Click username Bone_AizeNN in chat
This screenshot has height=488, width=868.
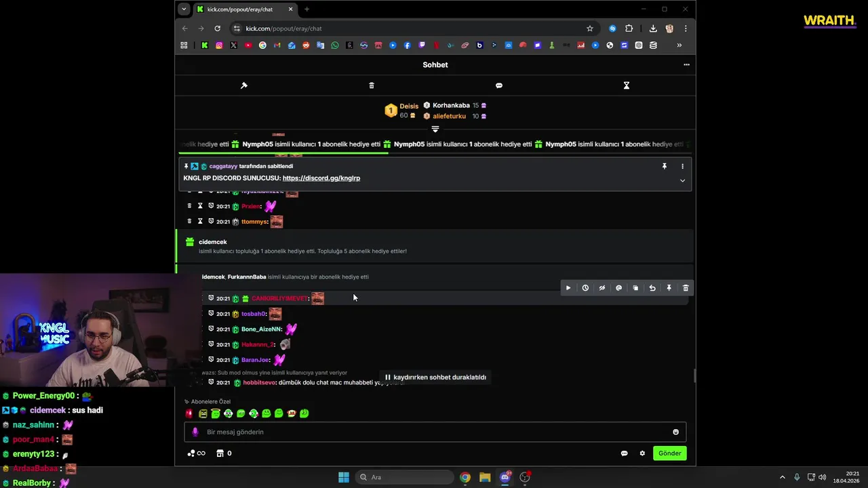[261, 329]
